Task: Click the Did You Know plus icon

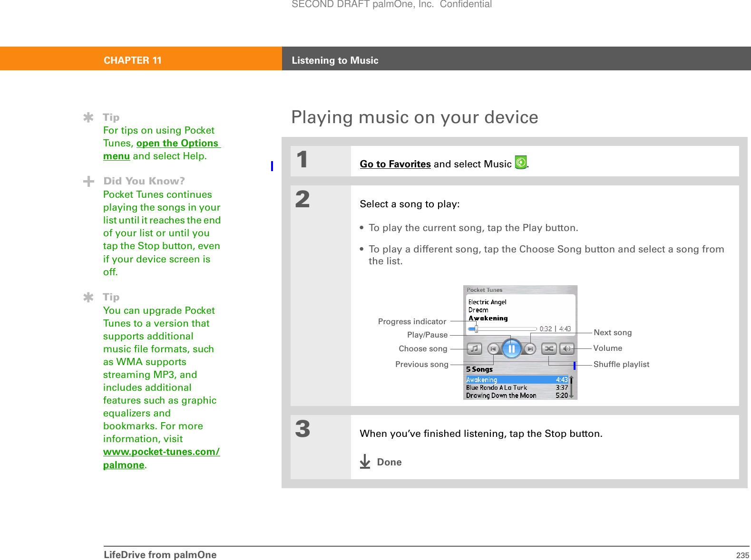Action: (88, 181)
